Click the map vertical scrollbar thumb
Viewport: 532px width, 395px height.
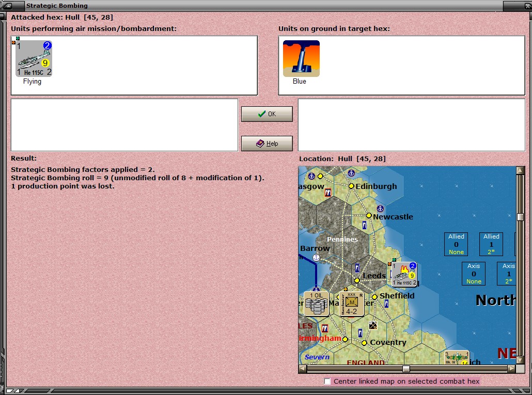tap(520, 217)
